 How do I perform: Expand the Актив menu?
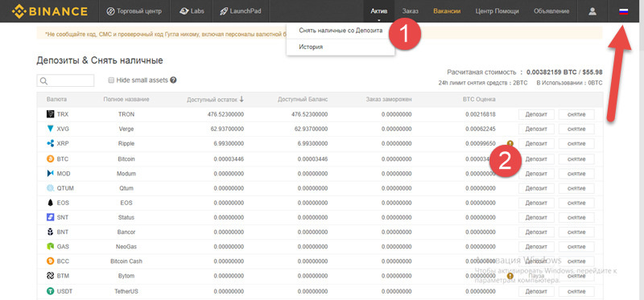[x=378, y=11]
